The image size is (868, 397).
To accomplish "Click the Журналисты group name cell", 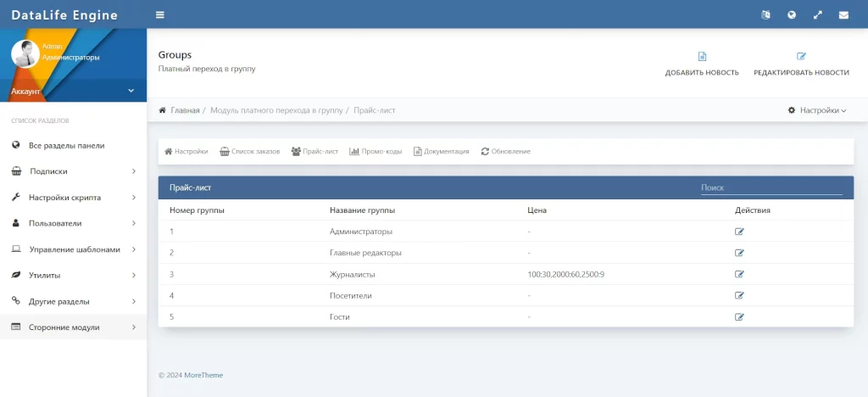I will pos(353,274).
